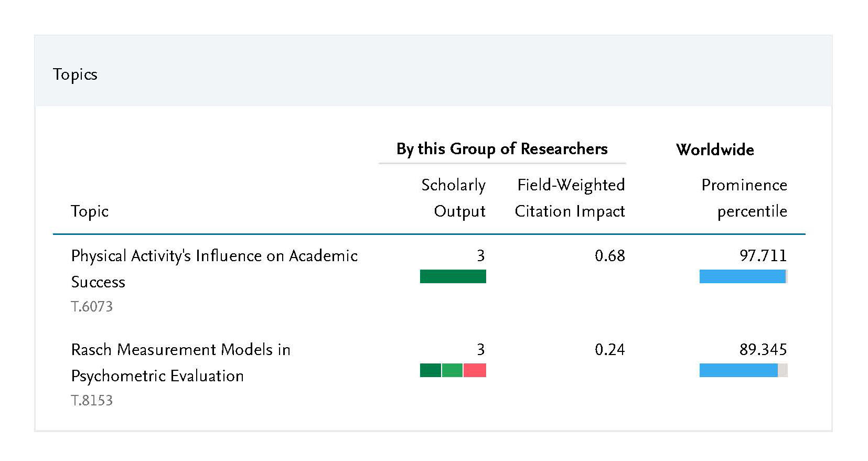Sort by Prominence percentile column header
868x461 pixels.
744,198
